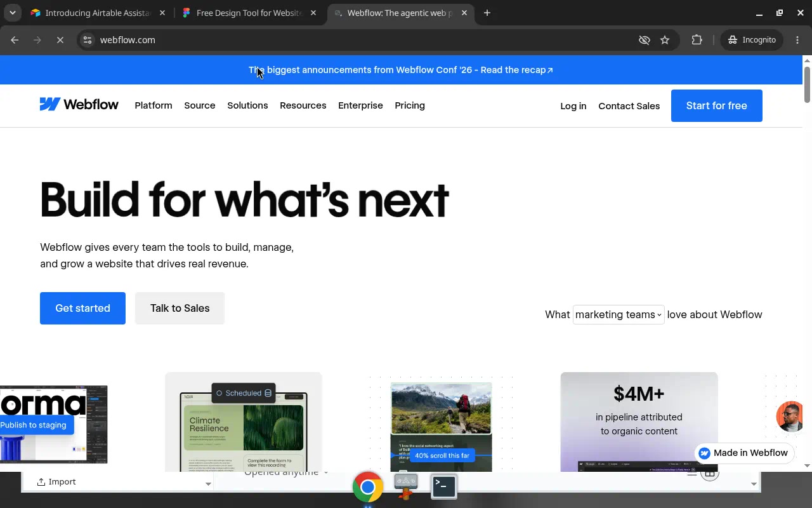812x508 pixels.
Task: Click the Talk to Sales button
Action: pyautogui.click(x=180, y=308)
